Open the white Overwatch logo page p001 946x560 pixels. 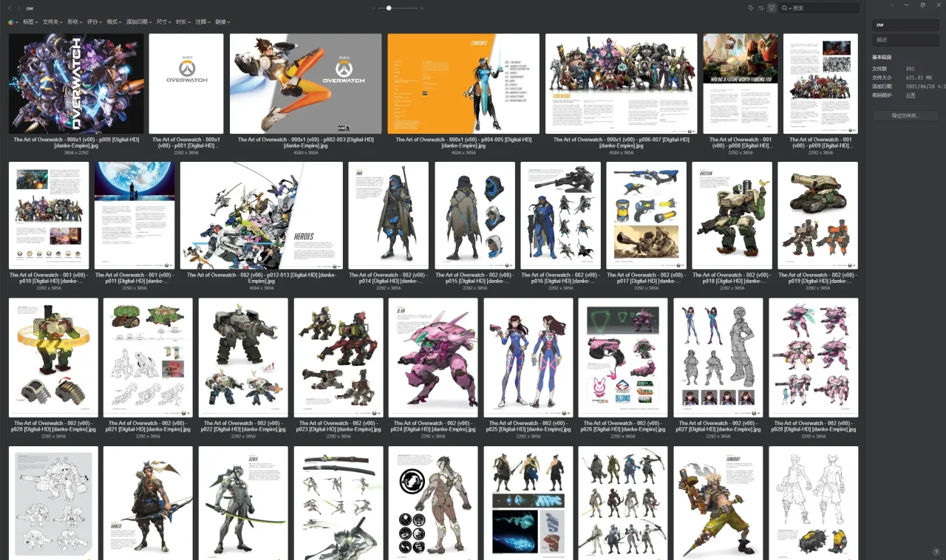[186, 83]
